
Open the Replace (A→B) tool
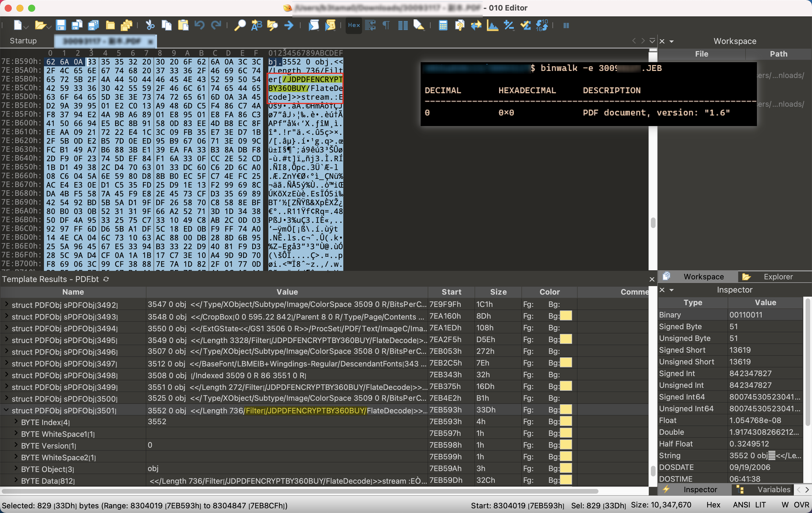pos(256,25)
